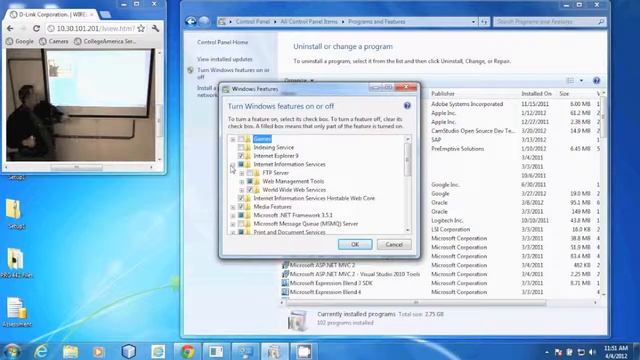This screenshot has height=360, width=640.
Task: Open the Windows Start menu
Action: (12, 351)
